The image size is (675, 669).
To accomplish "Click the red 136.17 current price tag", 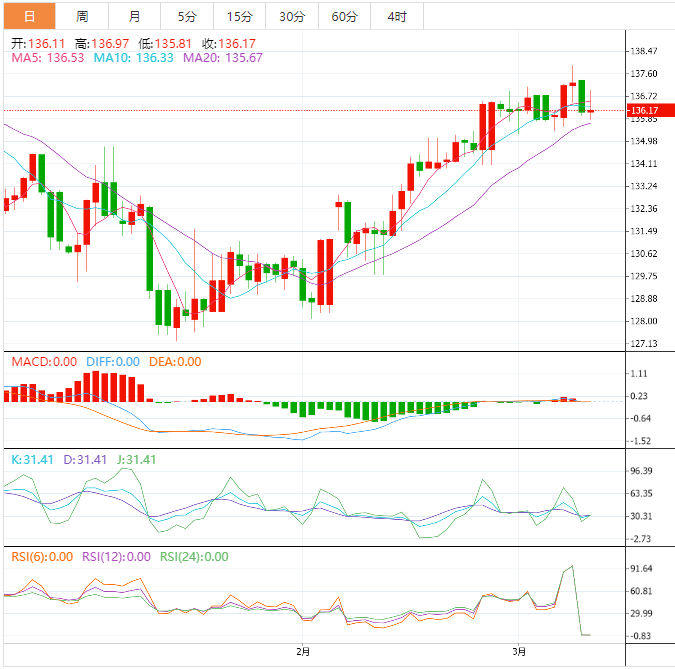I will coord(650,110).
